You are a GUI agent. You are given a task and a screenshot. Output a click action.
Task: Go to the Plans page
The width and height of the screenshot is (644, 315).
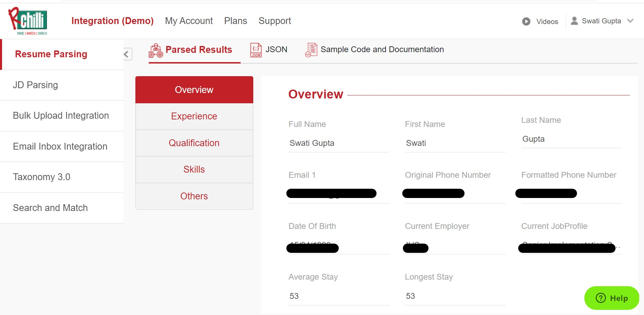tap(235, 21)
